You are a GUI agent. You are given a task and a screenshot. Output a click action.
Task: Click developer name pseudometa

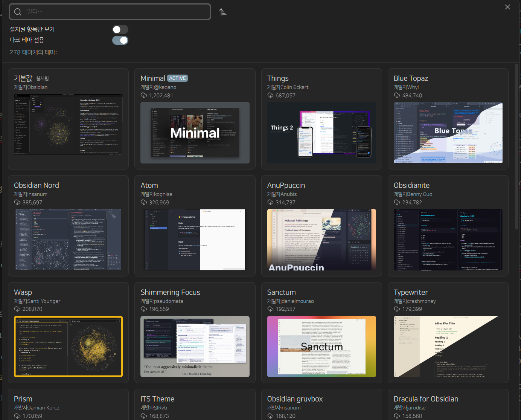pyautogui.click(x=169, y=301)
